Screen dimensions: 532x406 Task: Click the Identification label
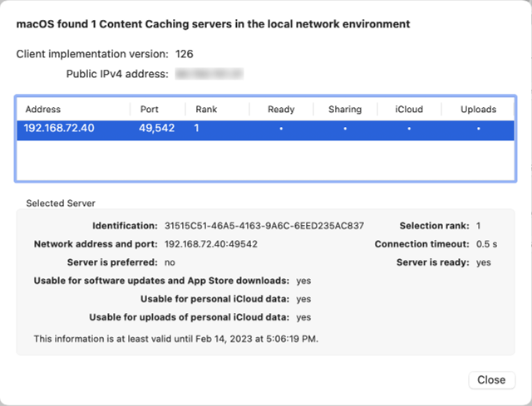coord(125,226)
